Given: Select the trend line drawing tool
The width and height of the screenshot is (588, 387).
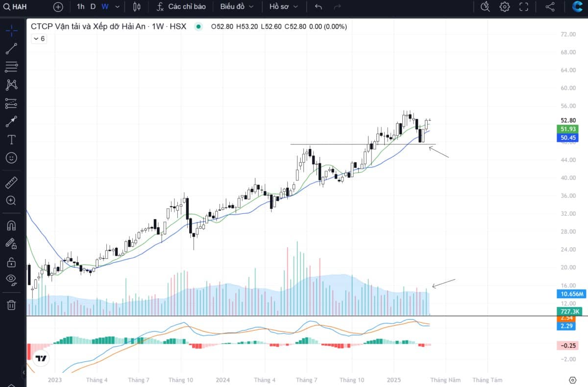Looking at the screenshot, I should click(x=11, y=49).
